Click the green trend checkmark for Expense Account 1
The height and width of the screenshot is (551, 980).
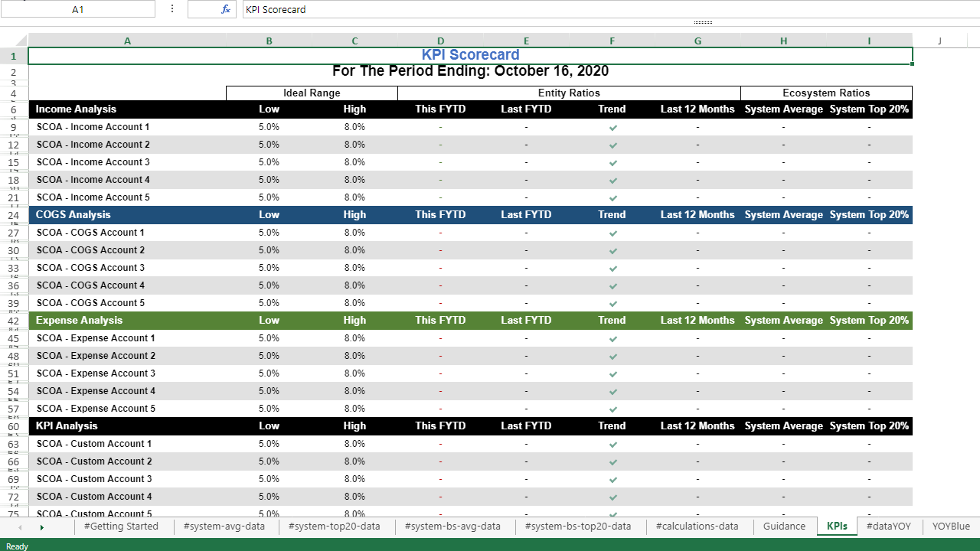pyautogui.click(x=612, y=338)
